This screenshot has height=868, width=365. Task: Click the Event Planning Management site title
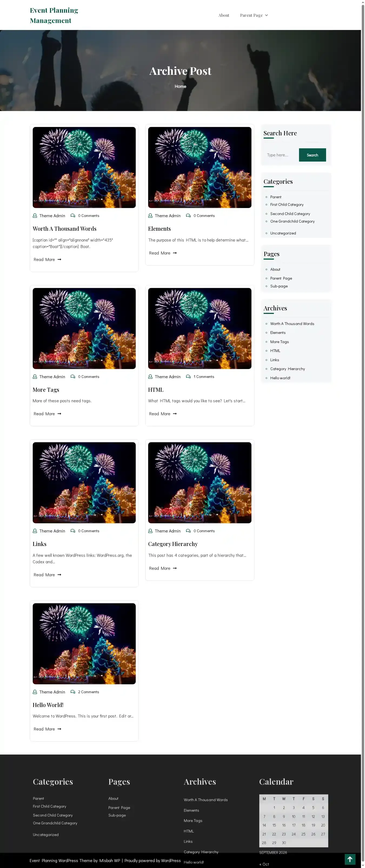[x=54, y=15]
